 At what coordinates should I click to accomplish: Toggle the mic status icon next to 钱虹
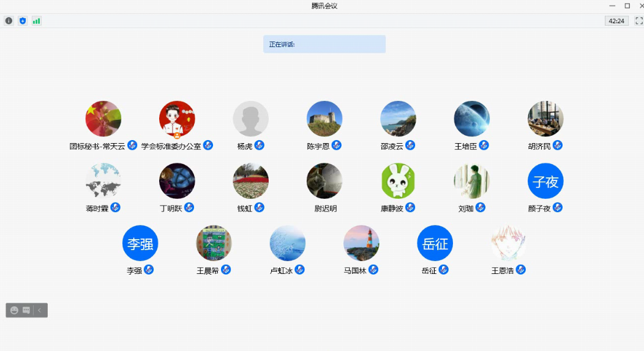[x=260, y=208]
